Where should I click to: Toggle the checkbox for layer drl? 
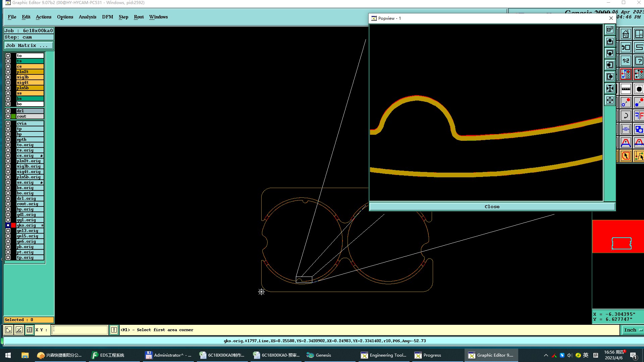[8, 111]
